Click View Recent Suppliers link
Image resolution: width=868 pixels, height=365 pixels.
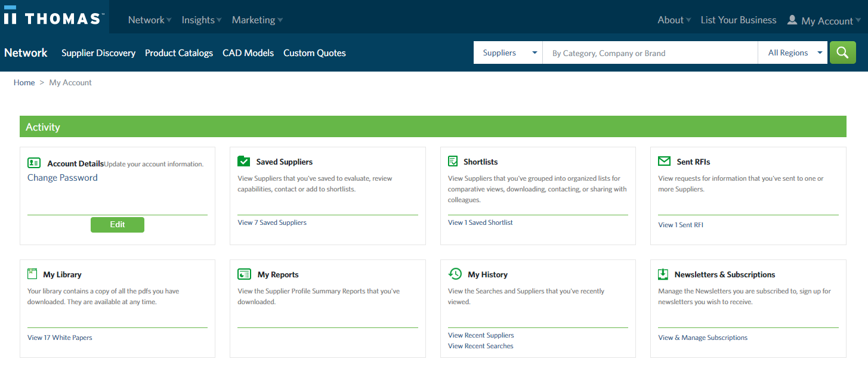pyautogui.click(x=481, y=335)
